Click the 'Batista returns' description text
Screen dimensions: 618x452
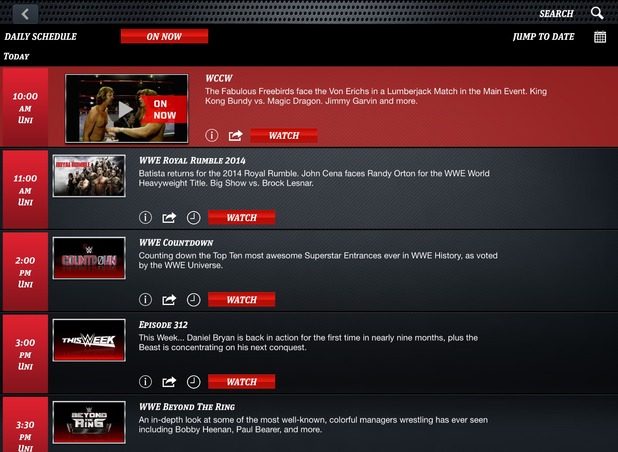(x=314, y=178)
